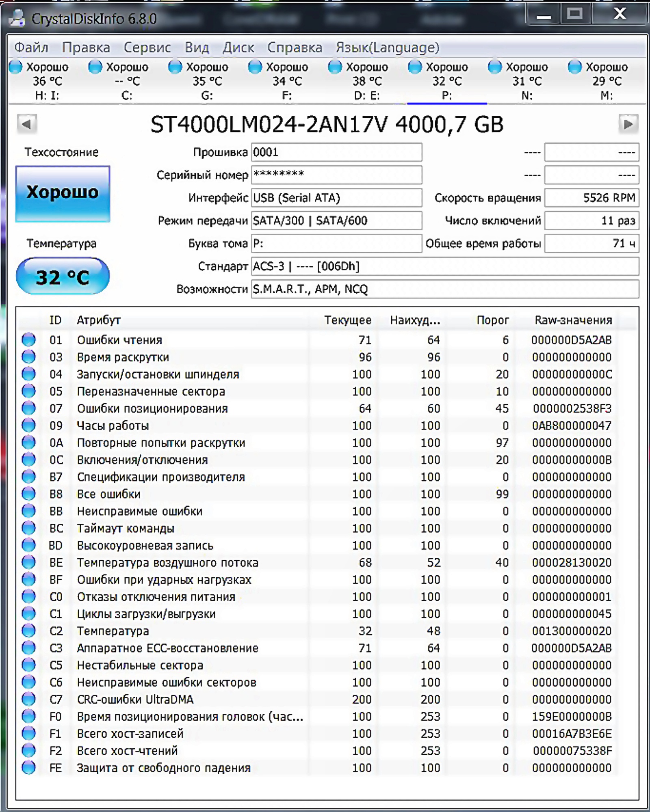The image size is (650, 812).
Task: Select disk C: with no temperature
Action: point(127,81)
